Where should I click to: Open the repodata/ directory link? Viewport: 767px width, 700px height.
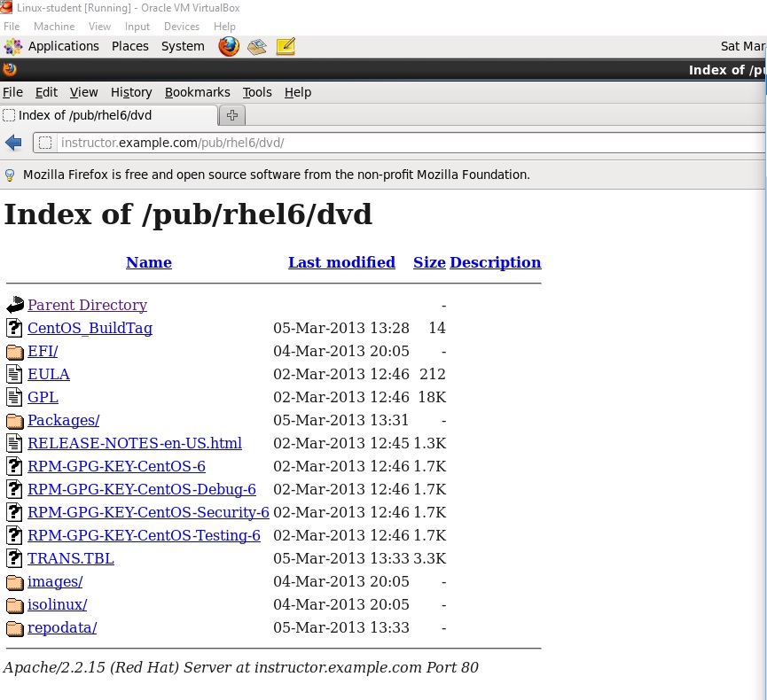coord(62,627)
